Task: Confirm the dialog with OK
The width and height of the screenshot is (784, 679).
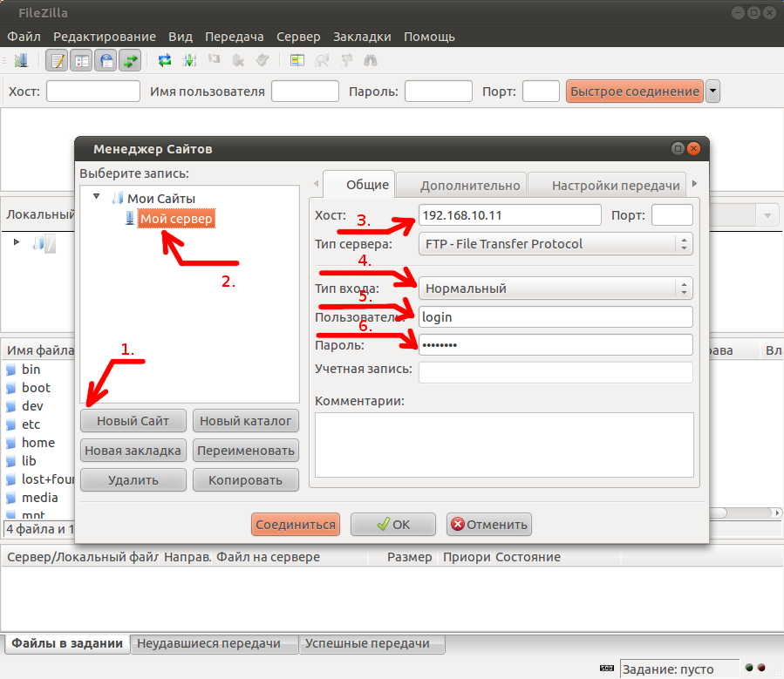Action: tap(393, 524)
